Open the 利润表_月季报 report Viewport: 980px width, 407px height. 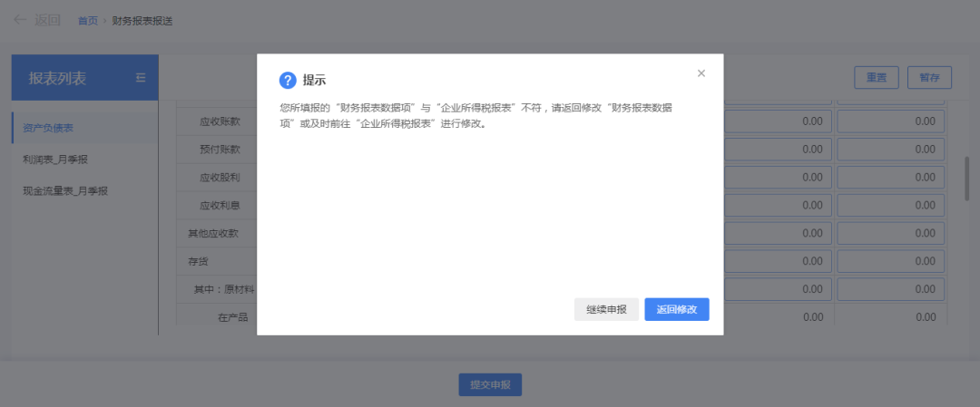coord(55,160)
